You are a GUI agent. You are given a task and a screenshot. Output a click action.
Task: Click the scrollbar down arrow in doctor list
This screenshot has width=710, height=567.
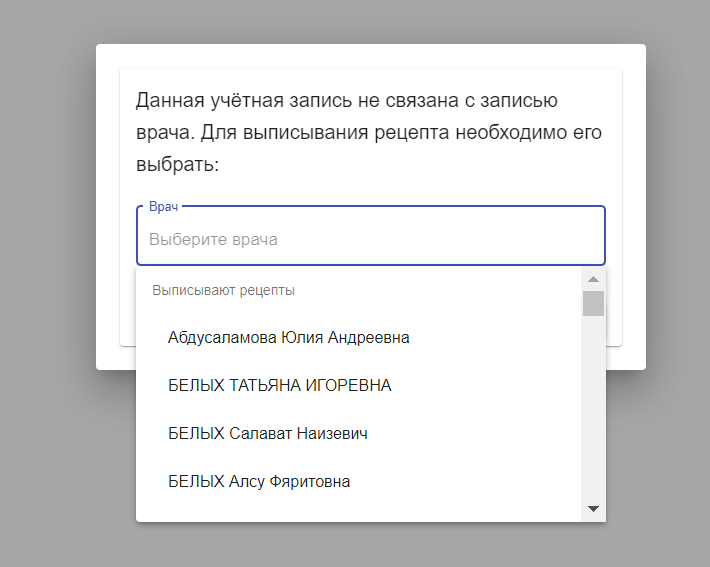(593, 509)
